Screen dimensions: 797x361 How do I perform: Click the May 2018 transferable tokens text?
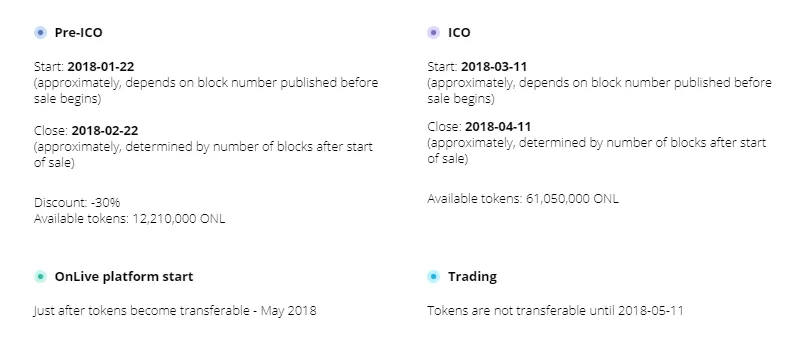click(175, 310)
